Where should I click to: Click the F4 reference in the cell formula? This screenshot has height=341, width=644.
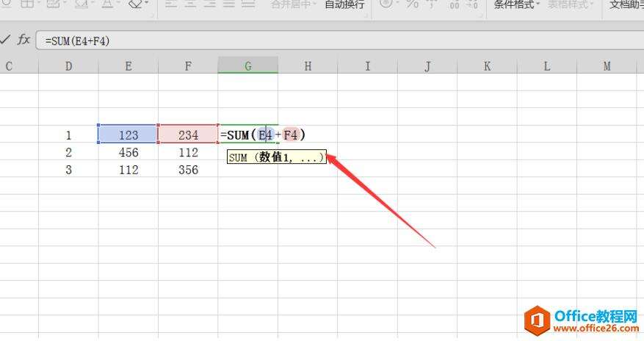click(290, 134)
